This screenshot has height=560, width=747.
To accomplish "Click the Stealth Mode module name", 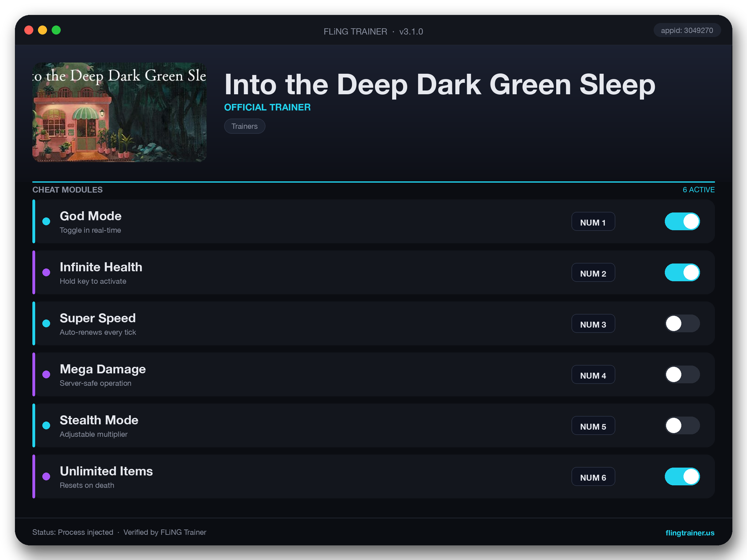I will [99, 420].
